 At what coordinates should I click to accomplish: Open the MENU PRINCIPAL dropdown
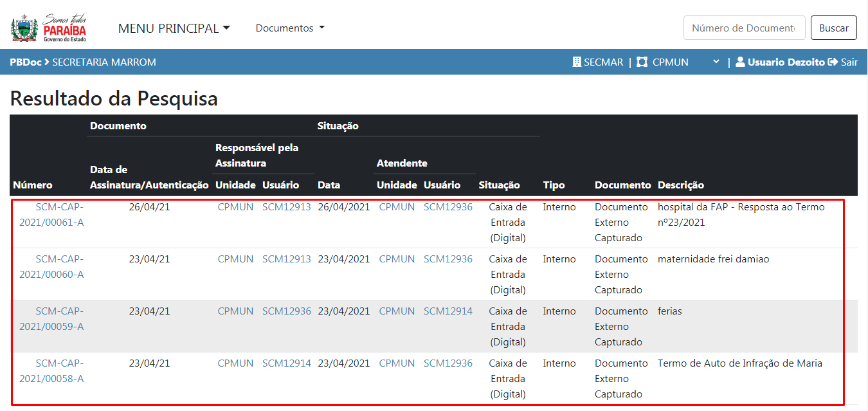(x=174, y=28)
